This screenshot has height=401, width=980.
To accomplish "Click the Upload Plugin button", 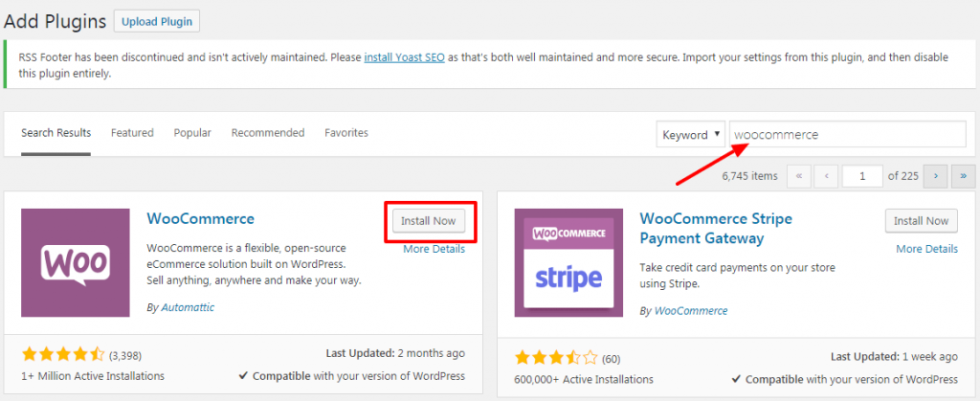I will point(157,21).
